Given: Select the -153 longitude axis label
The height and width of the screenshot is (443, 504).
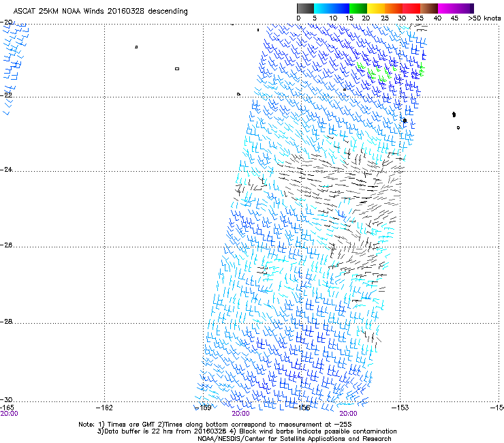Looking at the screenshot, I should coord(400,408).
